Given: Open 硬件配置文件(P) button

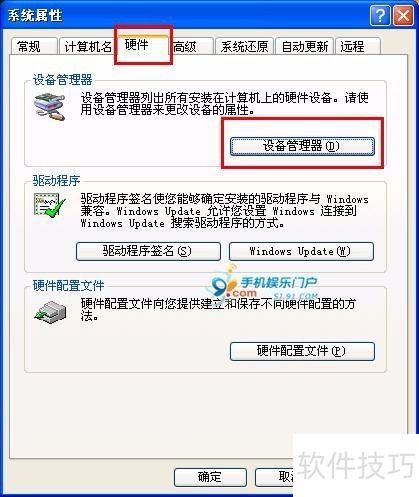Looking at the screenshot, I should (302, 351).
